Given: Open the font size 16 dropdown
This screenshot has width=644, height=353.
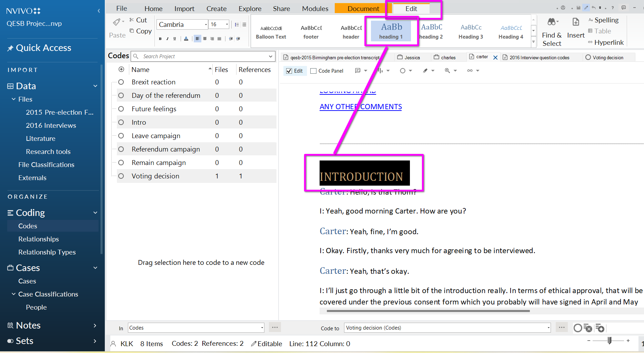Looking at the screenshot, I should click(227, 24).
